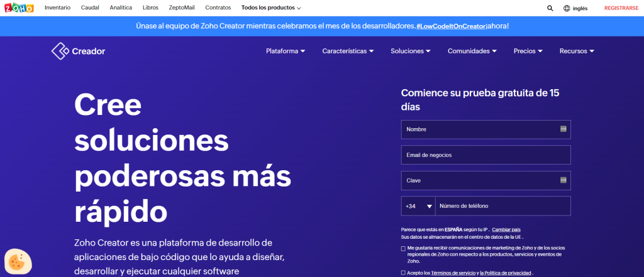Focus the Clave password field
The width and height of the screenshot is (644, 277).
tap(486, 180)
